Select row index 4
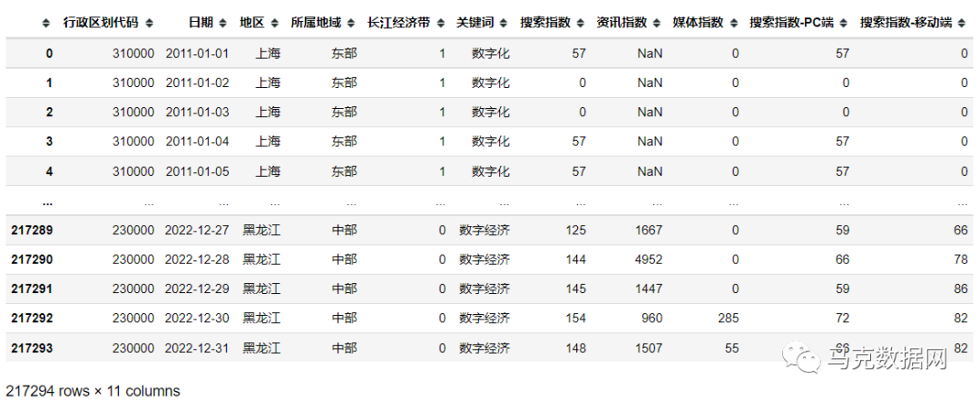This screenshot has width=980, height=402. point(49,172)
